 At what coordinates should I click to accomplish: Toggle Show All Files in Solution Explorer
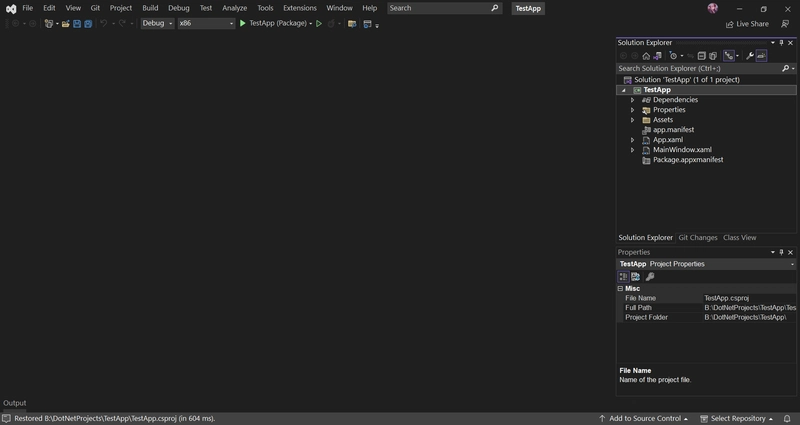pyautogui.click(x=713, y=56)
